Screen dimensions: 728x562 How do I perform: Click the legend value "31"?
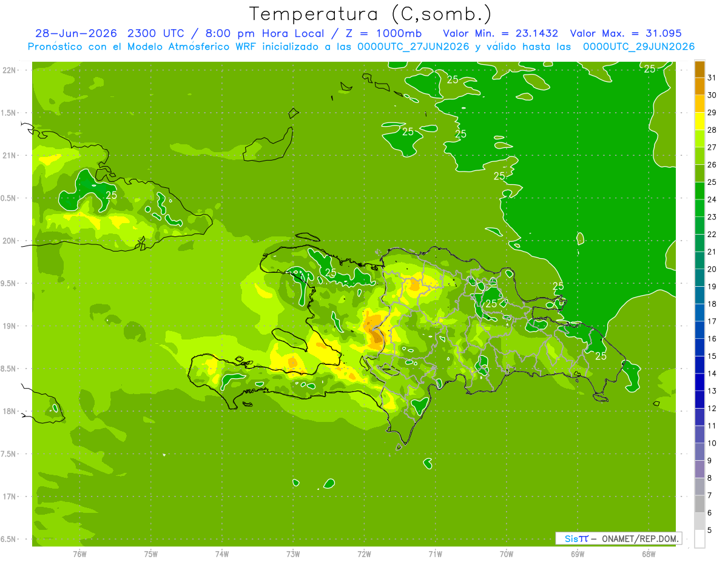(x=712, y=78)
